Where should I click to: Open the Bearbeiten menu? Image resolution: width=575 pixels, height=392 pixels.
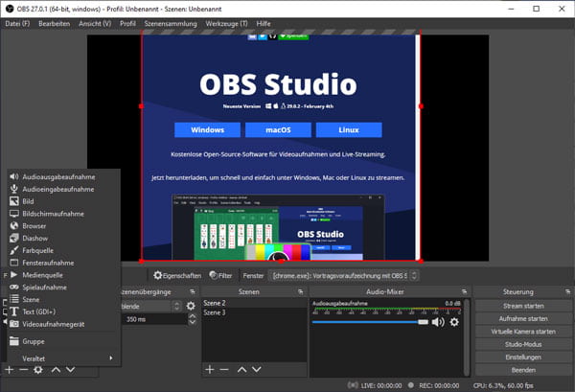click(55, 23)
